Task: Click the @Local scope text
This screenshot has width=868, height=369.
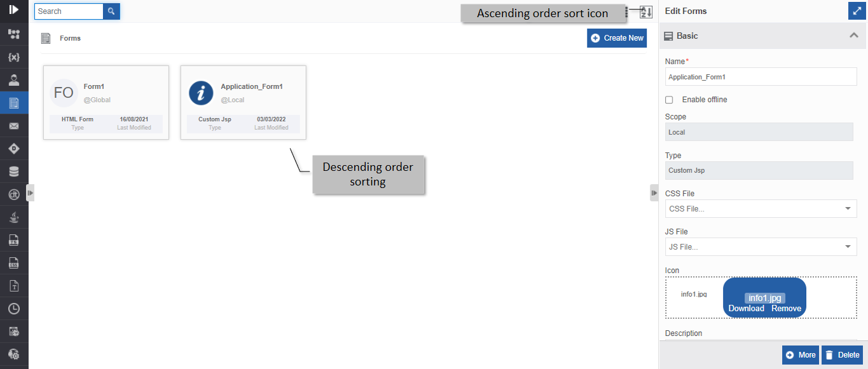Action: tap(233, 100)
